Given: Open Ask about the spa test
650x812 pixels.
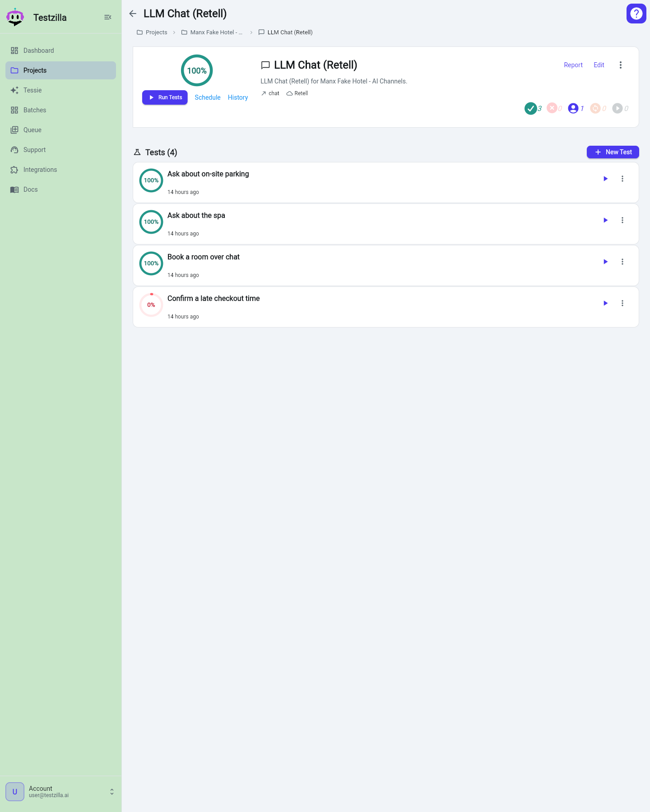Looking at the screenshot, I should point(386,224).
